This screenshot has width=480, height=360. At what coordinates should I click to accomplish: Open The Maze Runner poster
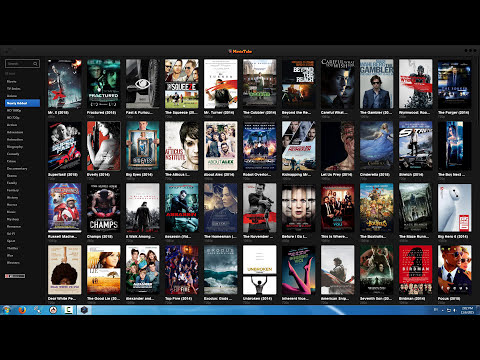tap(416, 208)
